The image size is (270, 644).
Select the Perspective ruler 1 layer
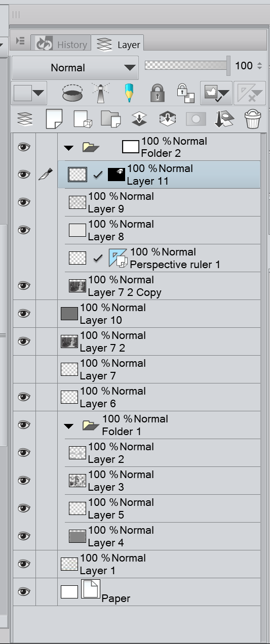click(159, 258)
